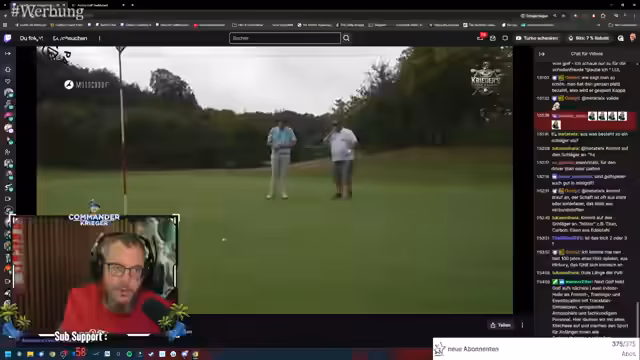
Task: Select the first followed channel avatar in sidebar
Action: pyautogui.click(x=8, y=93)
